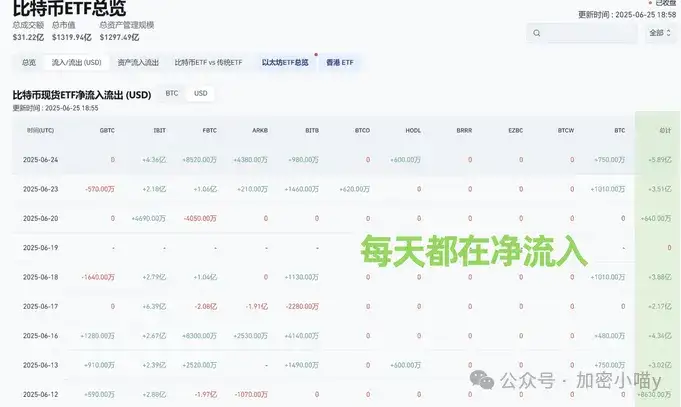Screen dimensions: 681x407
Task: Select the 2025-06-17 date cell
Action: [x=40, y=306]
